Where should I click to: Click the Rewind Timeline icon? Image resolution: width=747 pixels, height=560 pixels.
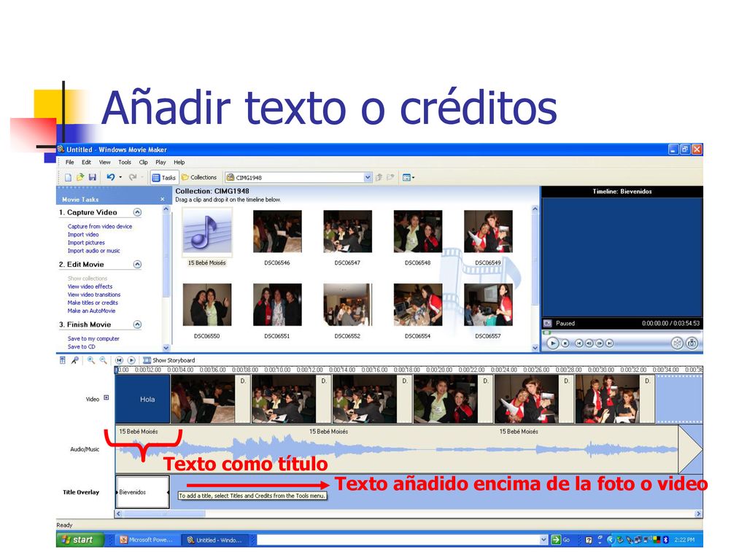point(119,360)
